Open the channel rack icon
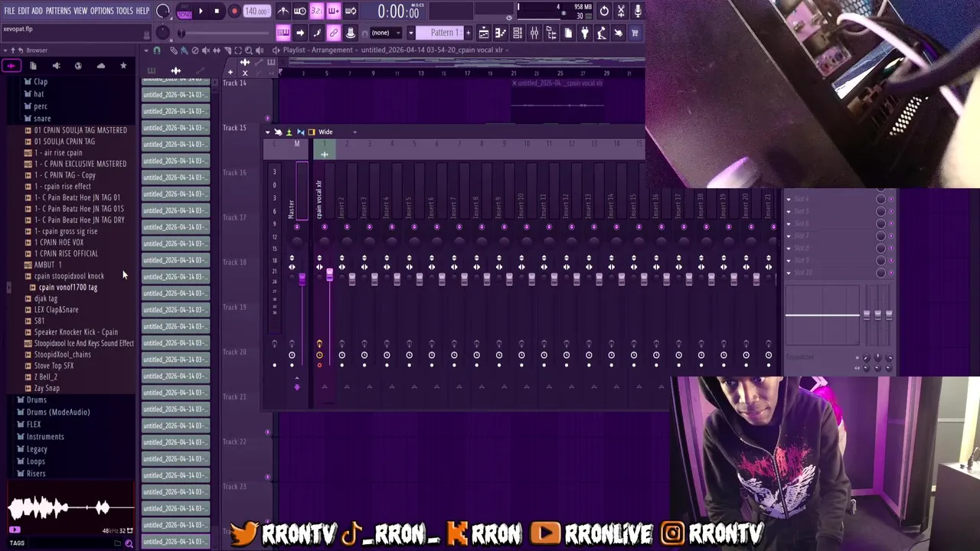Viewport: 980px width, 551px height. click(518, 33)
